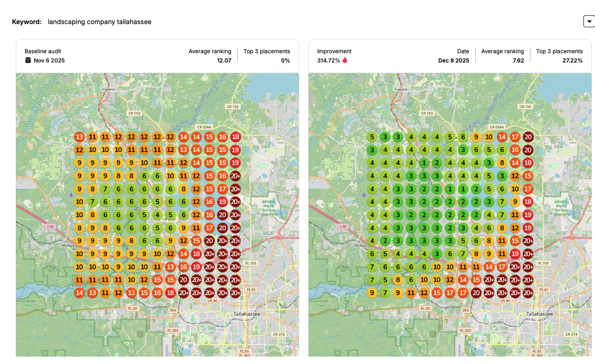Click the airplane airport icon on the baseline map
The height and width of the screenshot is (364, 595).
coord(70,195)
